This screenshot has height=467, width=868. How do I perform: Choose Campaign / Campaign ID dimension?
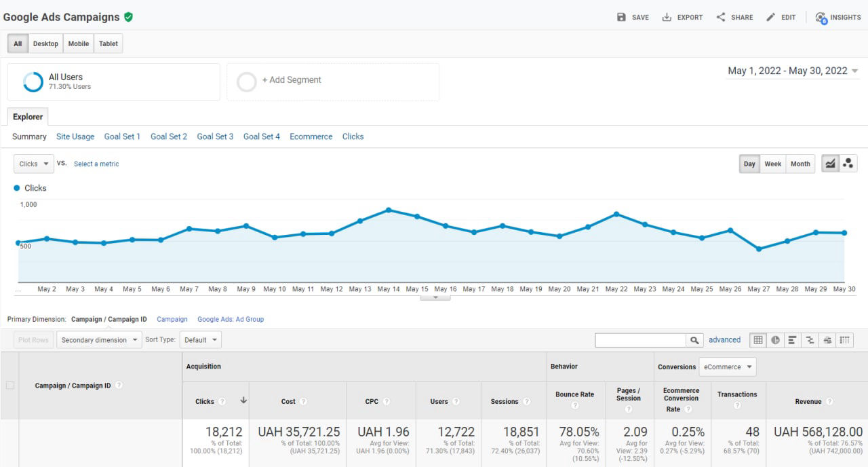point(109,319)
